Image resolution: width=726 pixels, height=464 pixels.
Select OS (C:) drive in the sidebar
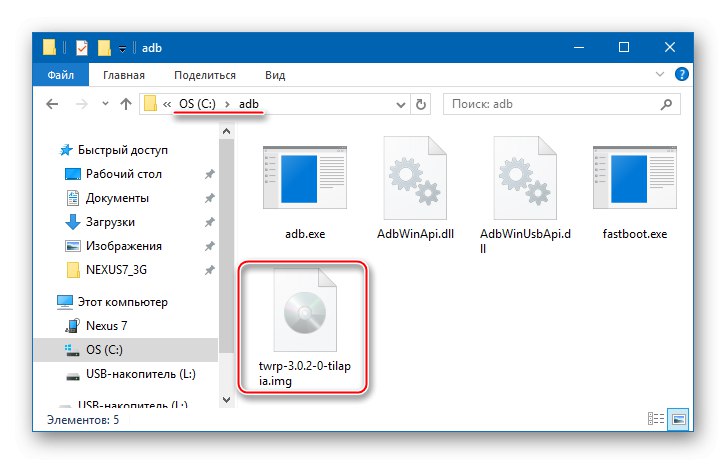point(125,350)
